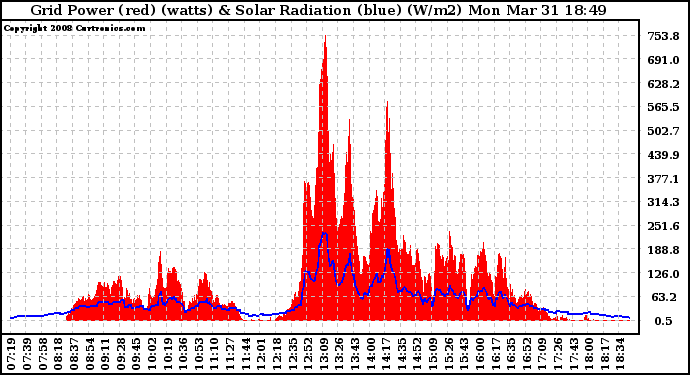Select the y-axis value 188.8
This screenshot has width=690, height=375.
coord(663,250)
